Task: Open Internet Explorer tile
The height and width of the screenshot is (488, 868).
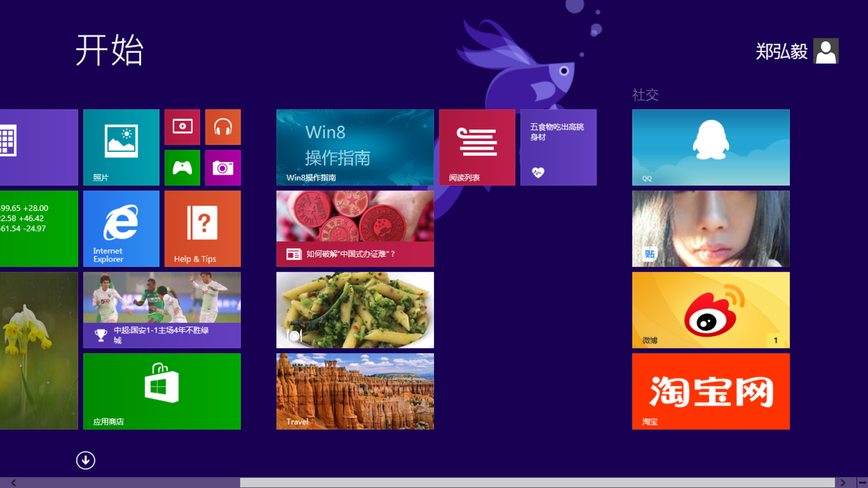Action: 121,228
